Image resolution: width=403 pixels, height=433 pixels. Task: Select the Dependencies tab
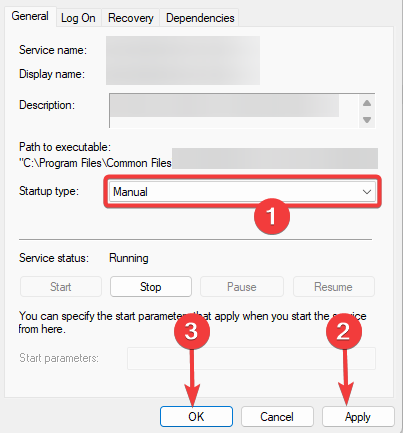200,18
